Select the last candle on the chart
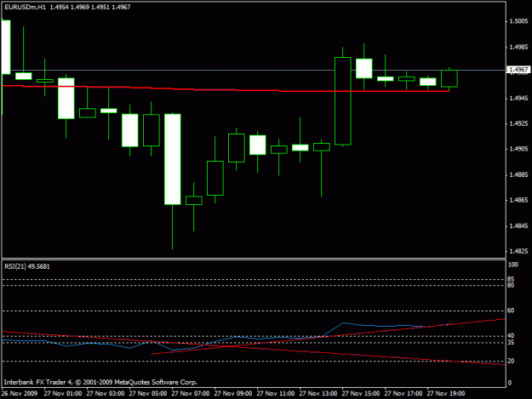Screen dimensions: 532x399 pyautogui.click(x=449, y=78)
